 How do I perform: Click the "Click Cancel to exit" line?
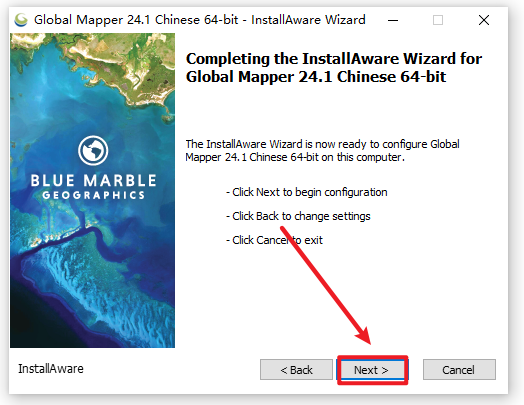tap(274, 240)
